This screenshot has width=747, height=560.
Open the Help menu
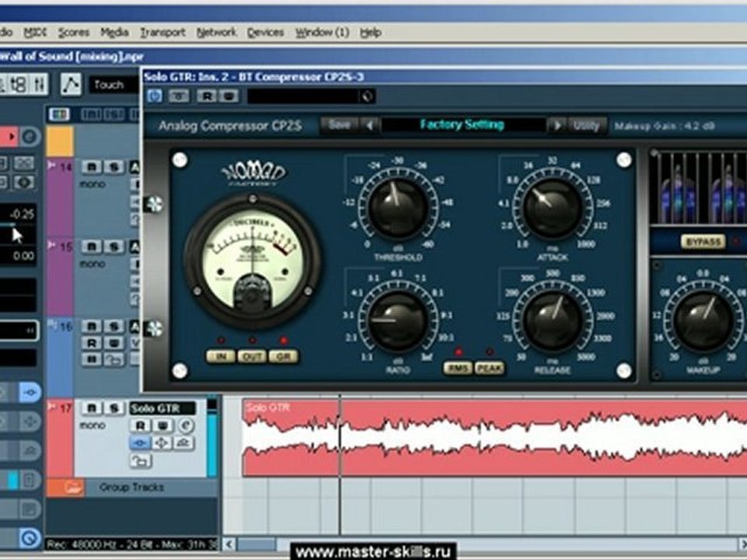pyautogui.click(x=370, y=33)
